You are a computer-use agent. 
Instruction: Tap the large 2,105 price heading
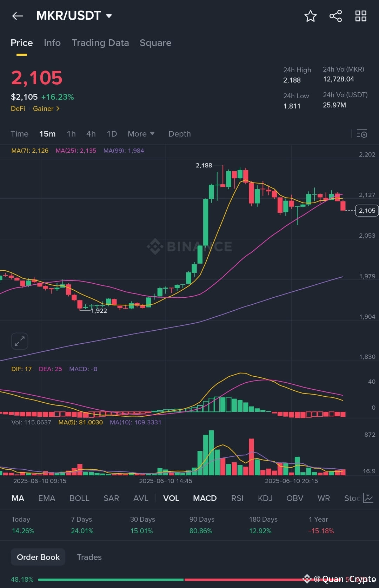pyautogui.click(x=37, y=78)
